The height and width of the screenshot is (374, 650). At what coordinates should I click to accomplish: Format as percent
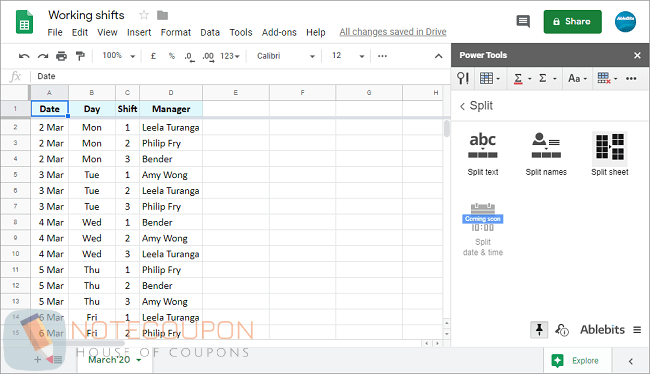[x=172, y=56]
